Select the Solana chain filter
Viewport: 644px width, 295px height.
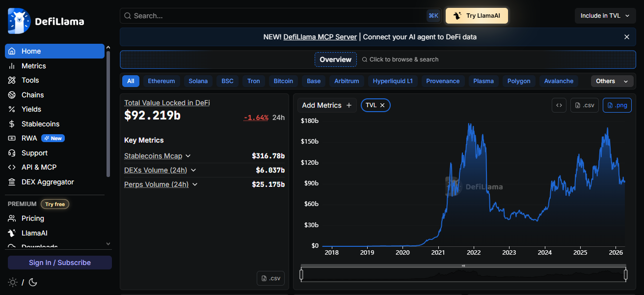pyautogui.click(x=198, y=81)
